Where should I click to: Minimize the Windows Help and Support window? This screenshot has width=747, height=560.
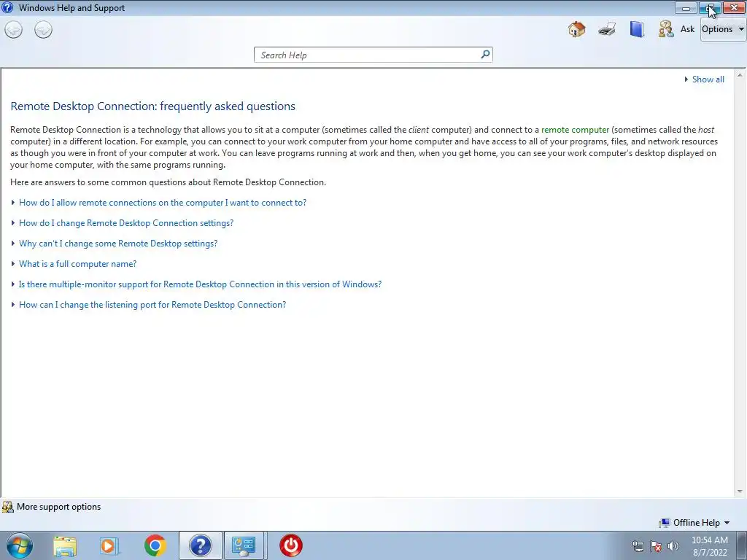pyautogui.click(x=686, y=7)
